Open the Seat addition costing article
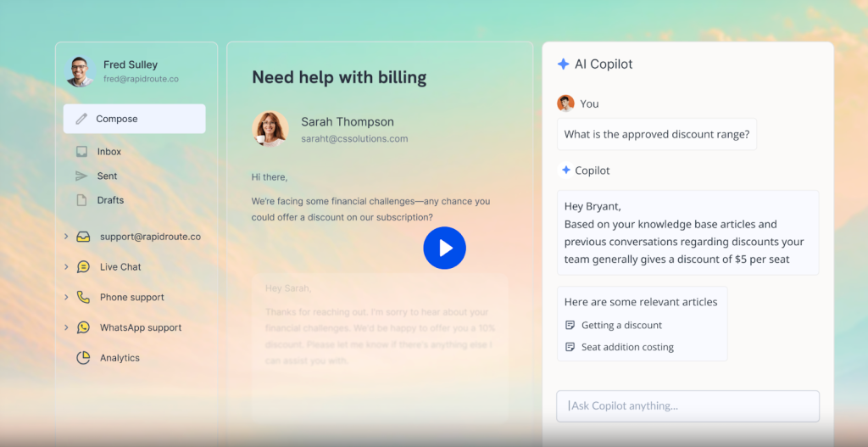Viewport: 868px width, 447px height. click(627, 347)
